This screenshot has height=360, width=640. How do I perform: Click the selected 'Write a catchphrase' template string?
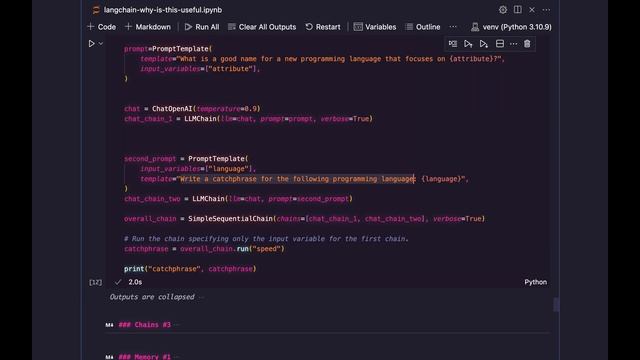pos(298,179)
